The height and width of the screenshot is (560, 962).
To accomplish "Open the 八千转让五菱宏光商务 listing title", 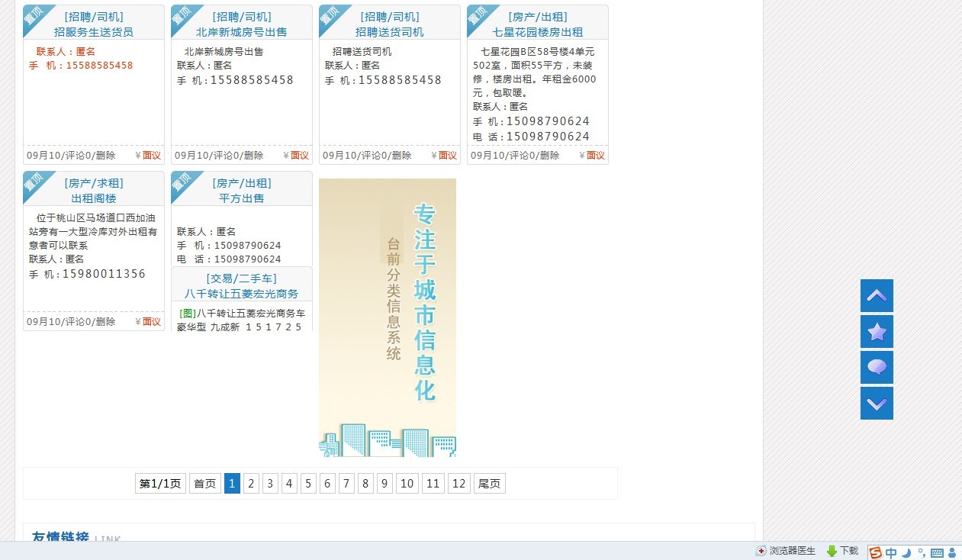I will coord(241,294).
